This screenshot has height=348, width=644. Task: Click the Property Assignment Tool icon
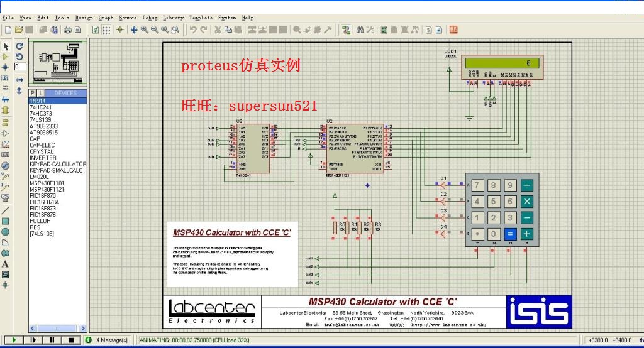pyautogui.click(x=370, y=30)
